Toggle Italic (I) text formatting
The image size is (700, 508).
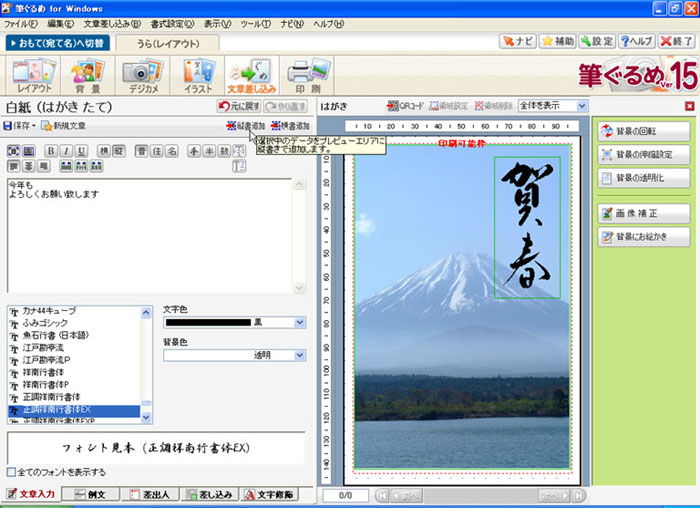(x=66, y=151)
